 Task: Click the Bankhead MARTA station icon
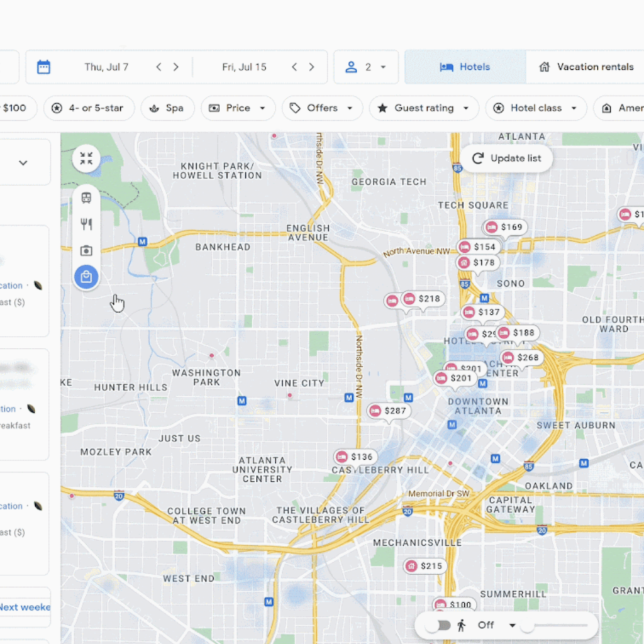(x=143, y=241)
